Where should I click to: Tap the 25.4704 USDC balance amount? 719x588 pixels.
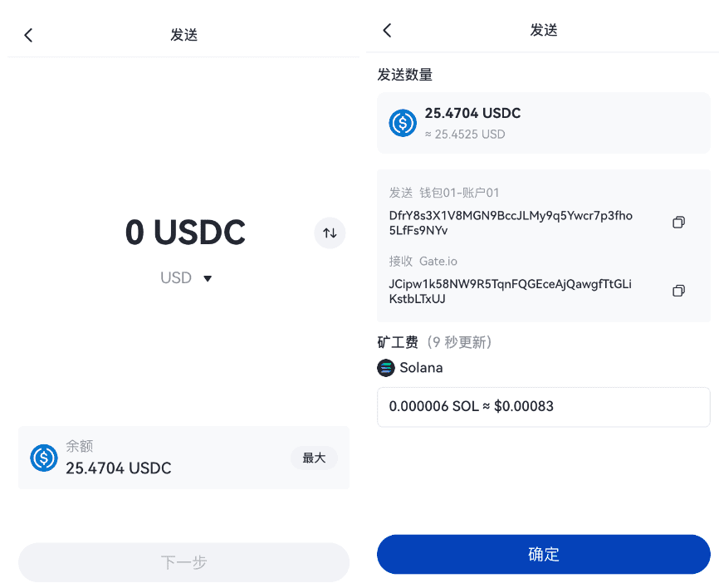tap(118, 468)
